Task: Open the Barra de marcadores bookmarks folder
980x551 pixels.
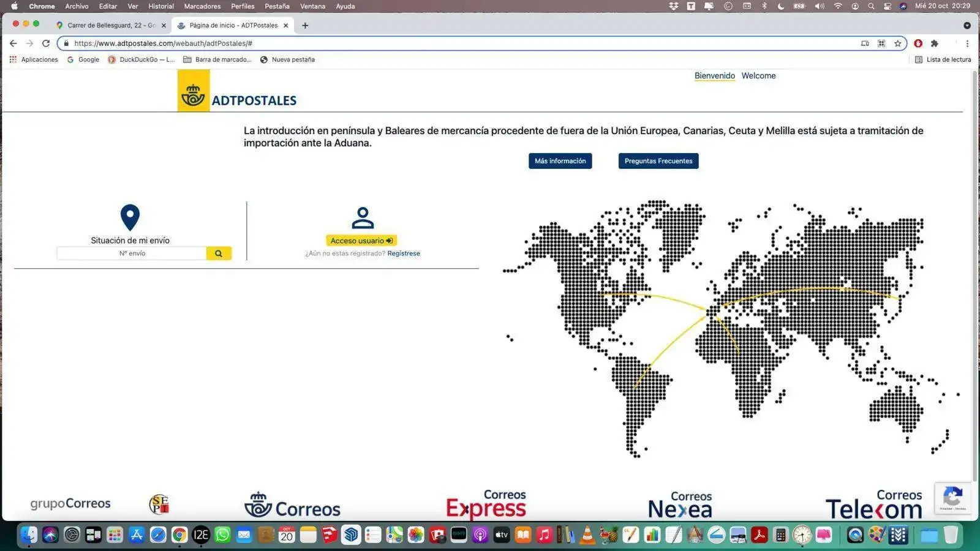Action: [217, 59]
